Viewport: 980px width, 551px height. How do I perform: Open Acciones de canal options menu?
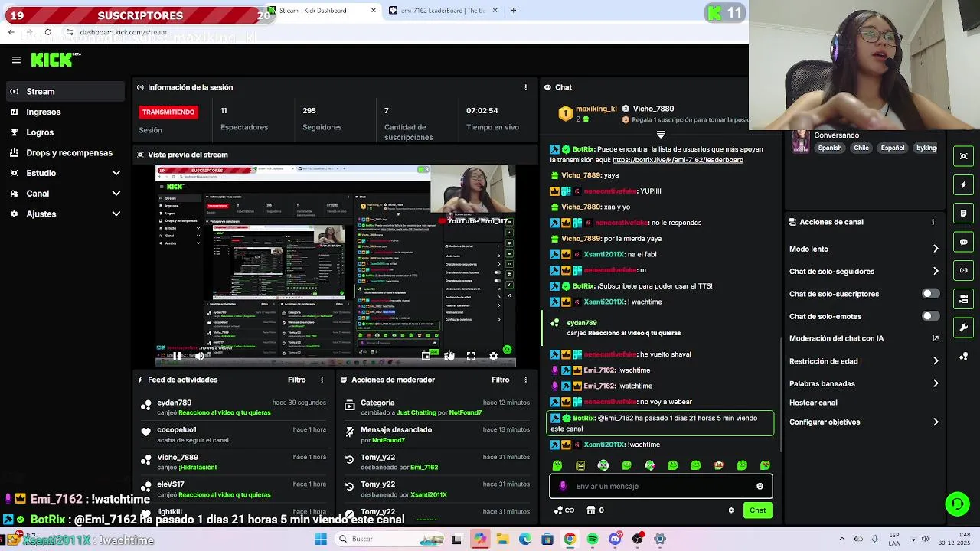[933, 222]
